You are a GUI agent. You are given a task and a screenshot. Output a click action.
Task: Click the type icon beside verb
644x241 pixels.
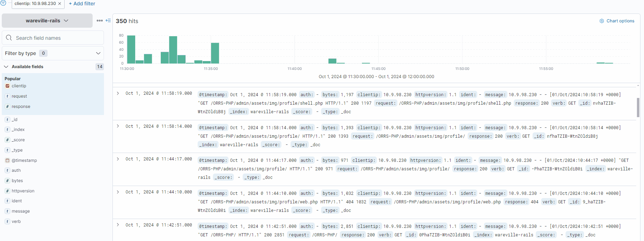pyautogui.click(x=7, y=221)
